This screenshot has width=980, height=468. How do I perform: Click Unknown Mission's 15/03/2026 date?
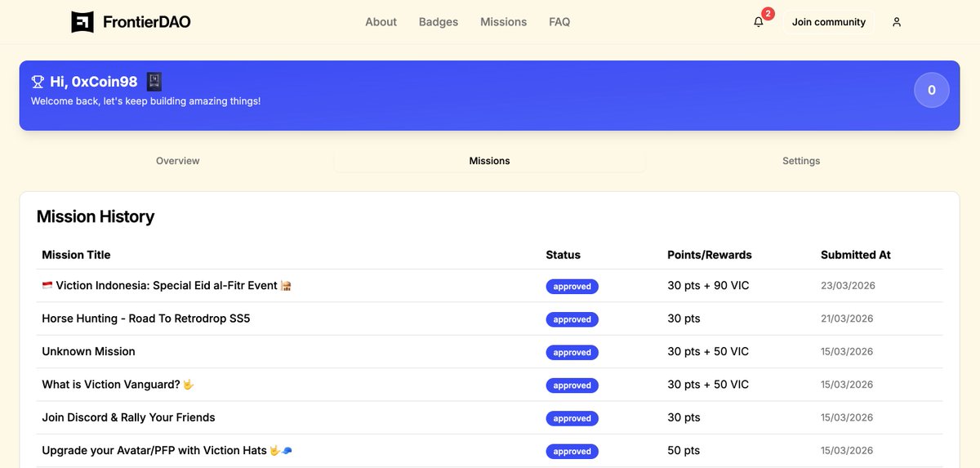847,352
